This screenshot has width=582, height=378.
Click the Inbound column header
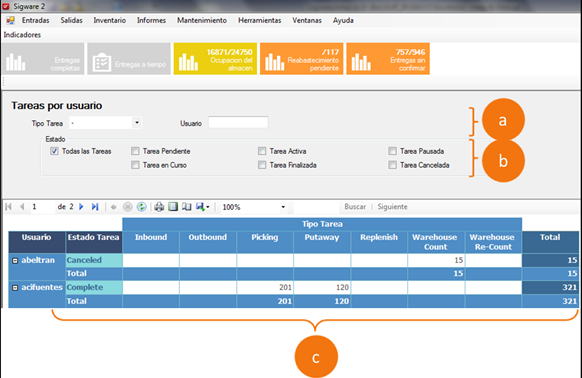[x=151, y=242]
